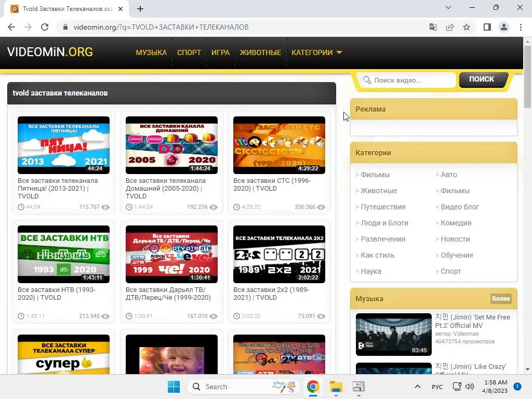
Task: Open Jimin 'Set Me Free Pt.2' title
Action: pyautogui.click(x=473, y=321)
